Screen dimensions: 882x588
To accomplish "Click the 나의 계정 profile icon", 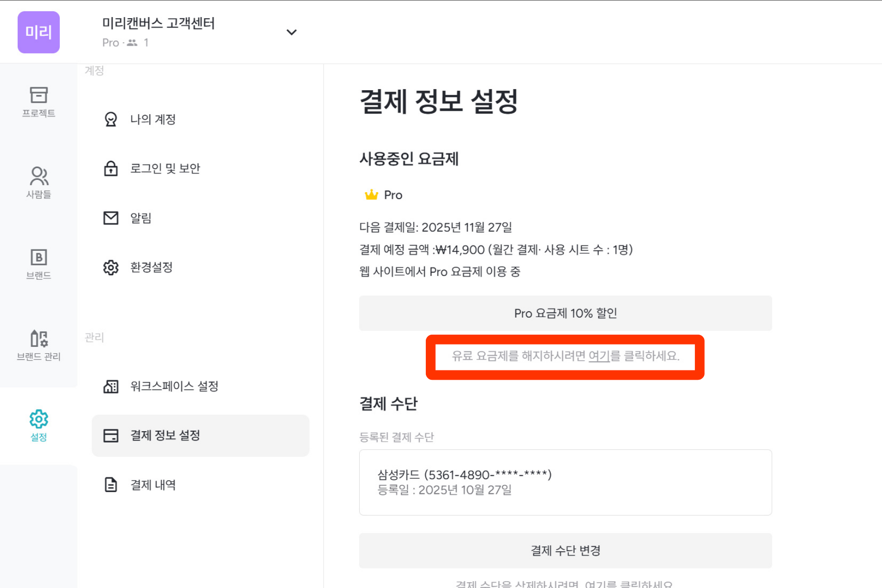I will 111,120.
